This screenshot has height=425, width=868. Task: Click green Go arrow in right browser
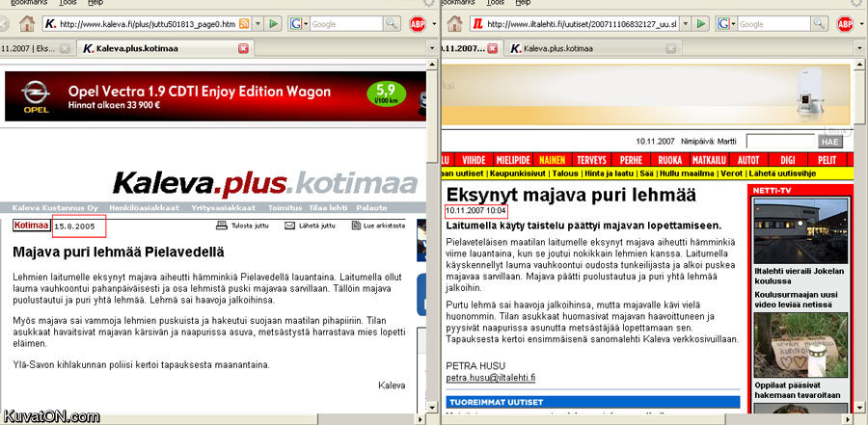click(701, 24)
